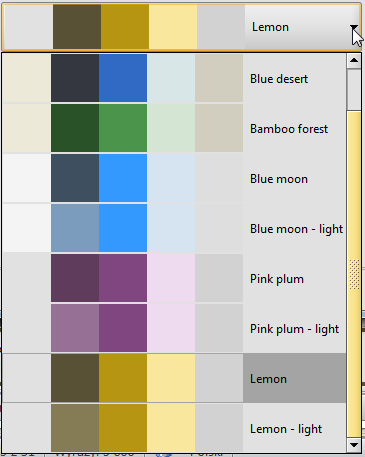Pick the Pink plum - light scheme
The image size is (365, 457).
[174, 328]
